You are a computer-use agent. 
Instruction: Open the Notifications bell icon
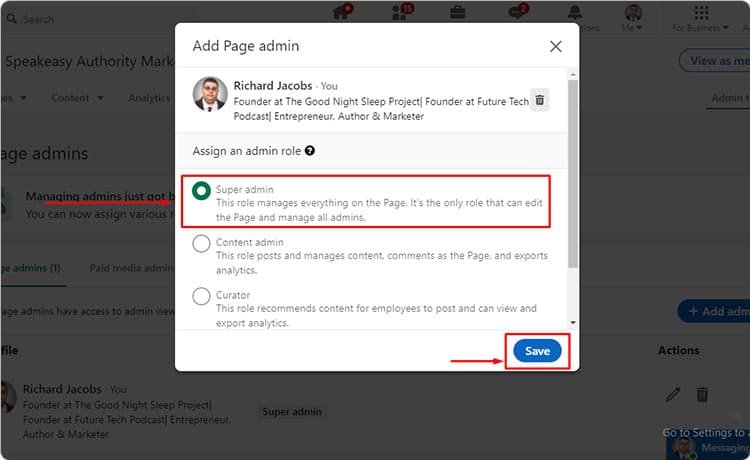[x=575, y=13]
